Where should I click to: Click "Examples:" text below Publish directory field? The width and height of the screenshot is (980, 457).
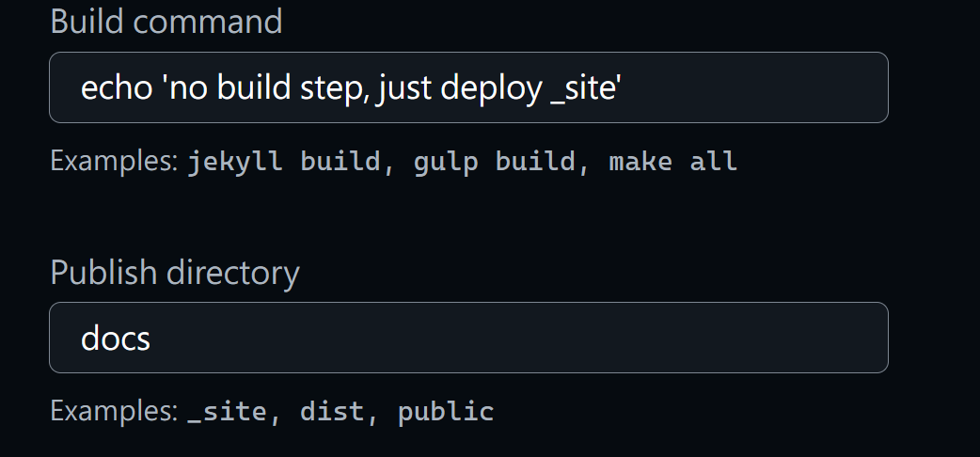(x=114, y=411)
